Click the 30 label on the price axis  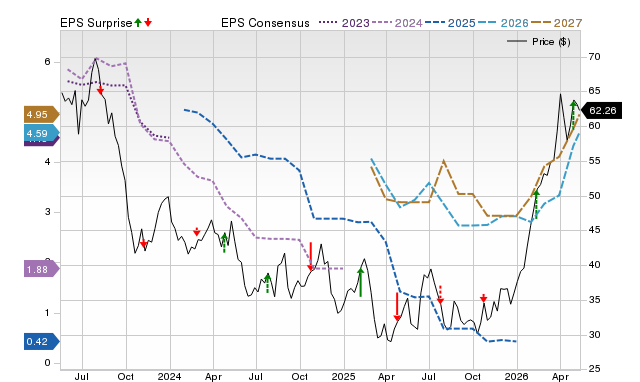click(595, 334)
